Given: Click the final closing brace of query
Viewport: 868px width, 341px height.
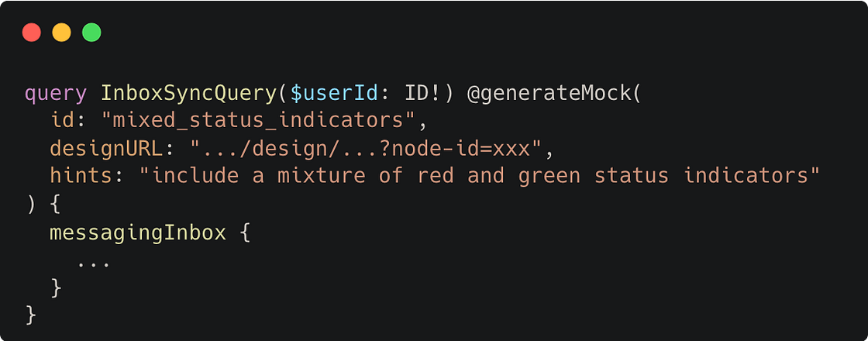Looking at the screenshot, I should pos(31,315).
